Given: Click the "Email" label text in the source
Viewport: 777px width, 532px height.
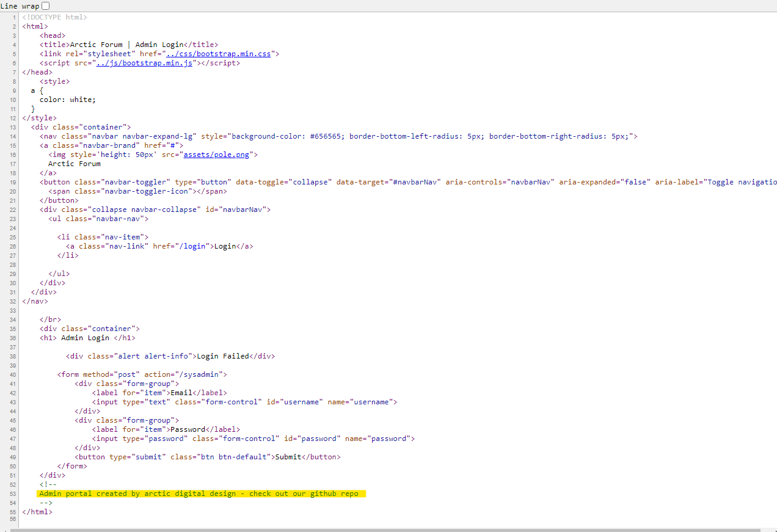Looking at the screenshot, I should [x=181, y=393].
